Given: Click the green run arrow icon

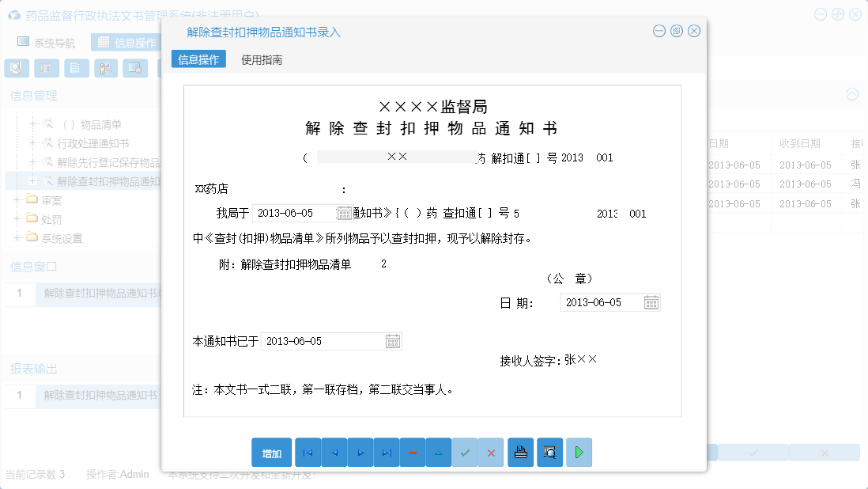Looking at the screenshot, I should click(579, 452).
